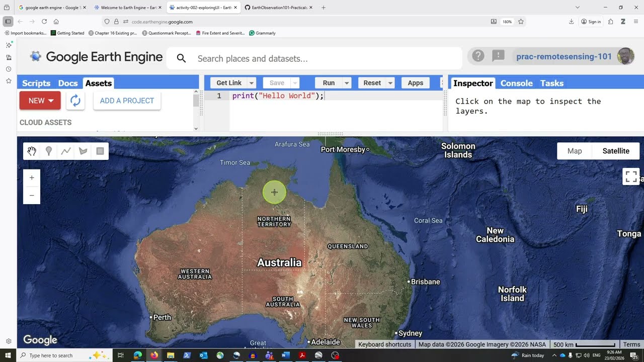
Task: Expand the Get Link dropdown arrow
Action: pos(252,83)
